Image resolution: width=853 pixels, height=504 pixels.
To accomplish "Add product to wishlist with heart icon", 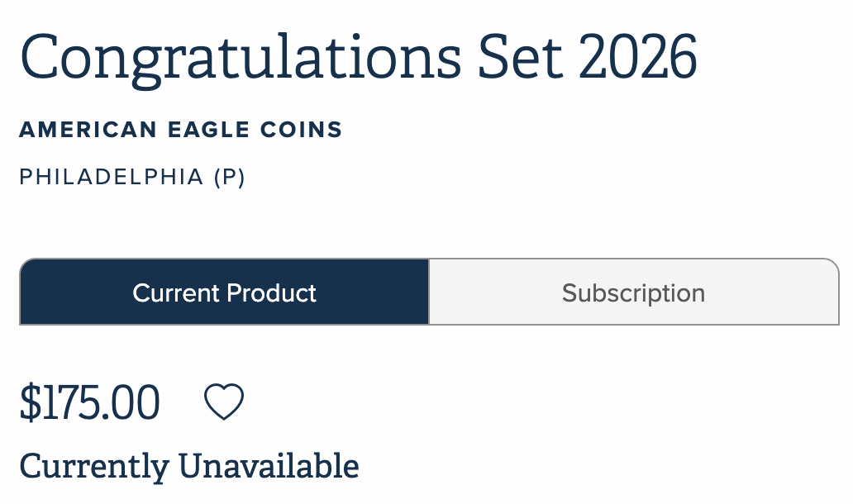I will [x=224, y=403].
